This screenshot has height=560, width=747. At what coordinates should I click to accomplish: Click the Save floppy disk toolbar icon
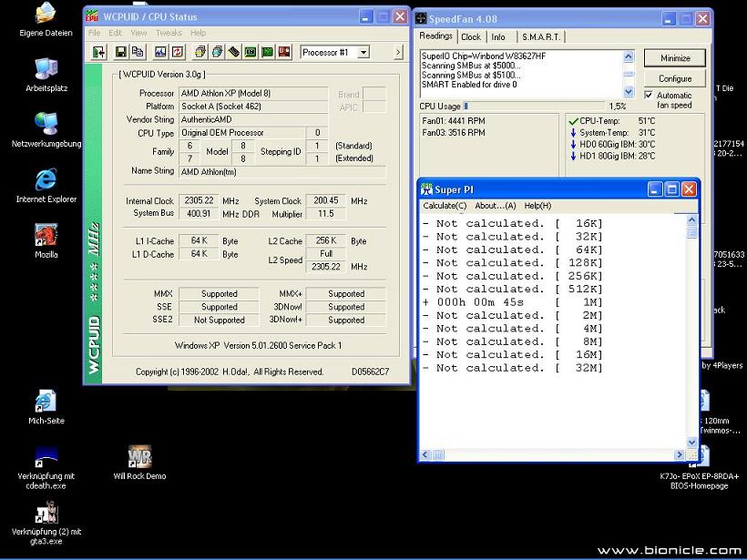pyautogui.click(x=121, y=53)
